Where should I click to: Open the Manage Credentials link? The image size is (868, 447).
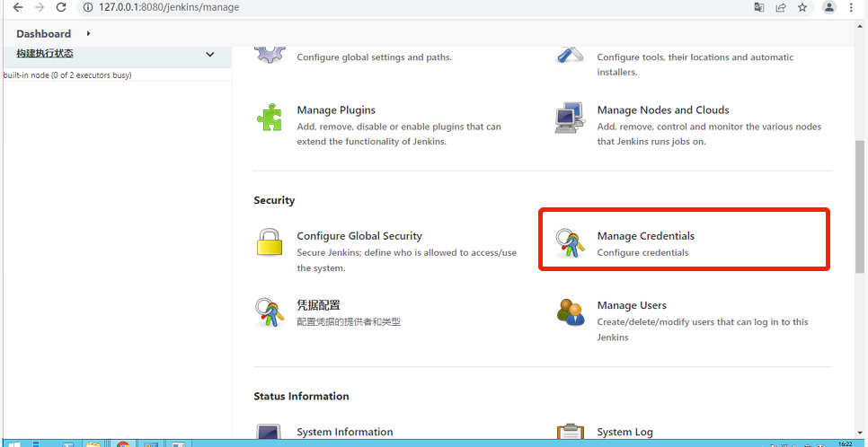tap(645, 236)
